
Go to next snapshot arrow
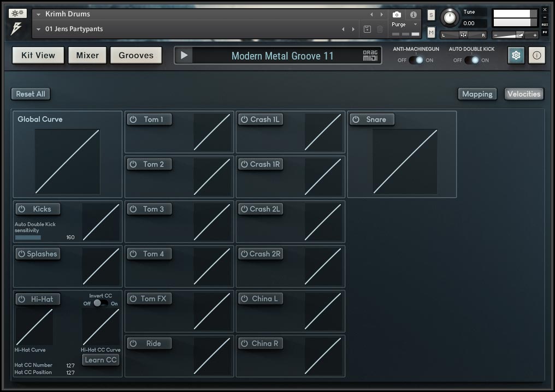point(353,29)
